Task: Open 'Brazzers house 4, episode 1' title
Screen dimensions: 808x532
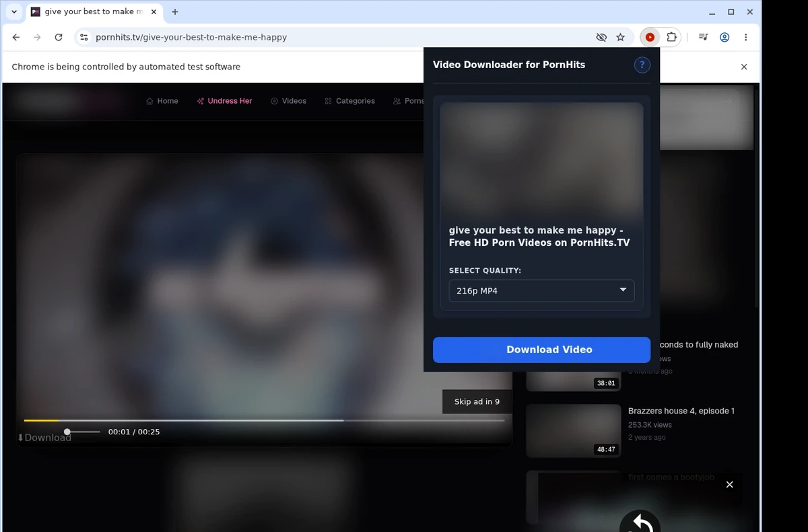Action: [681, 411]
